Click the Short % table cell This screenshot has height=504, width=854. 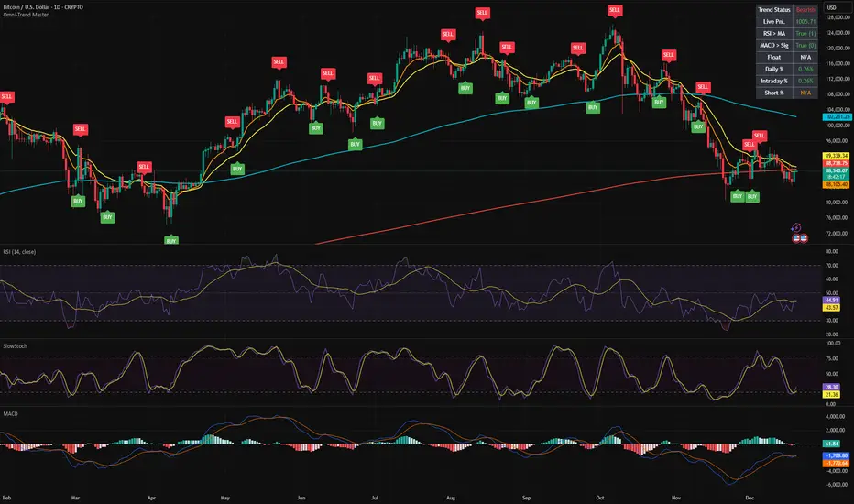[774, 93]
